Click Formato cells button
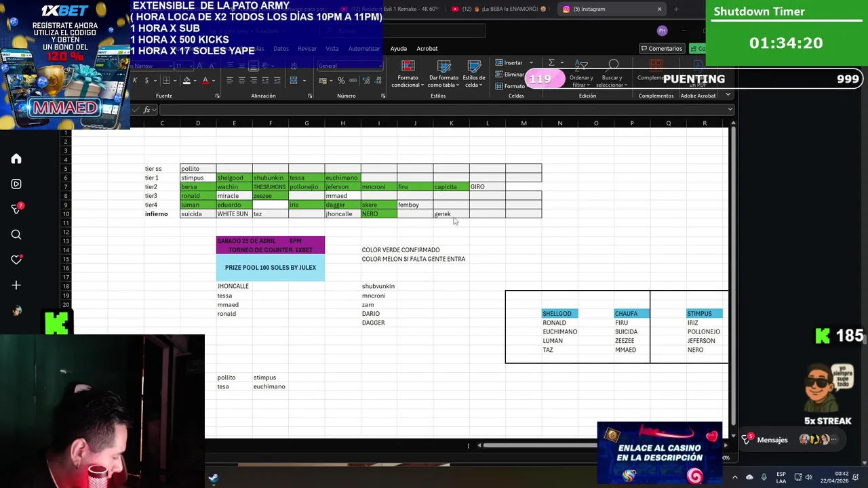868x488 pixels. [x=510, y=86]
